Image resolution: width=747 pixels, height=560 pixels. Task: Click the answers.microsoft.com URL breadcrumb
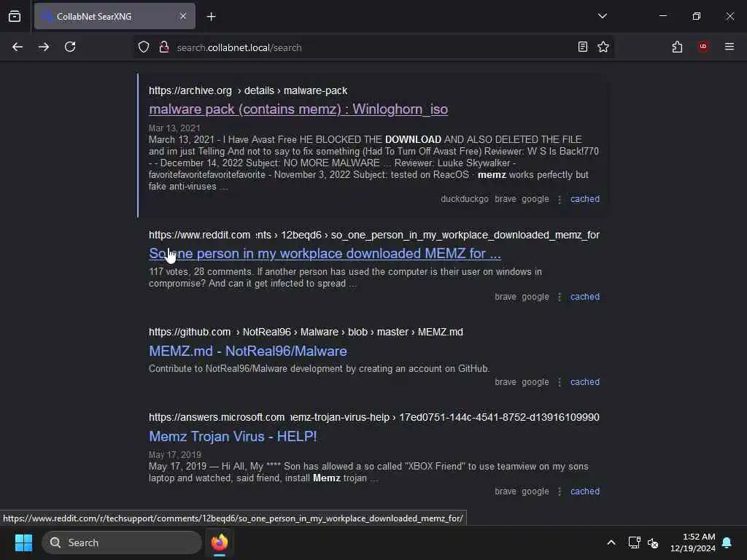point(374,417)
